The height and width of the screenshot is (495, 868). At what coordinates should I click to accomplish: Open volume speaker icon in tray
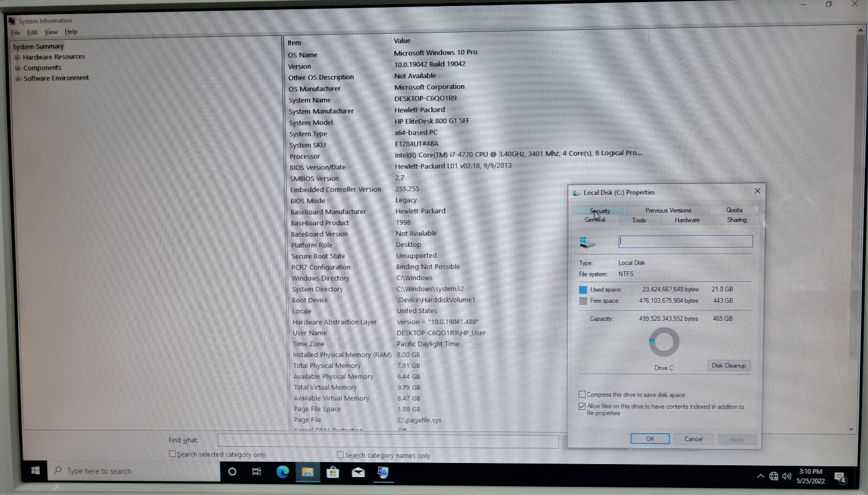[787, 476]
